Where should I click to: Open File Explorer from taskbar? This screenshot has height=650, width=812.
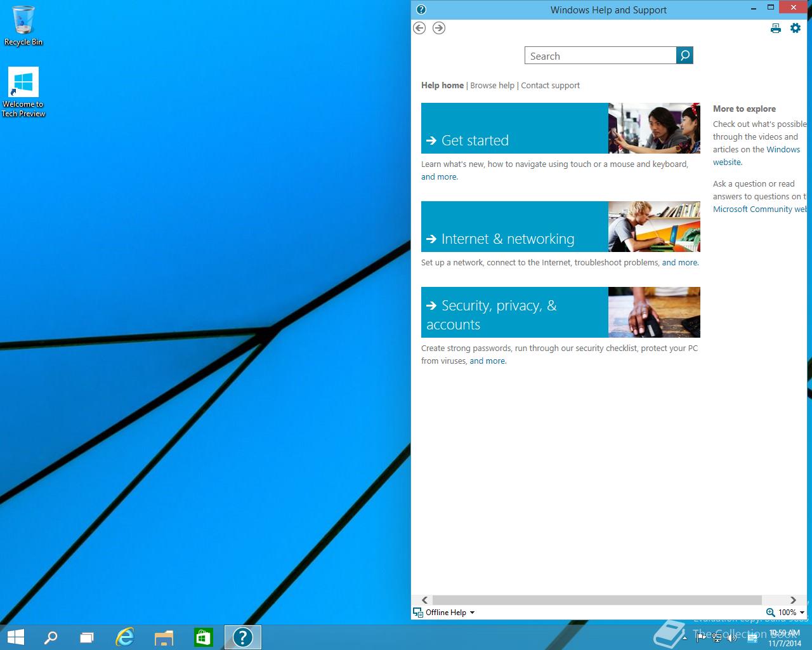pyautogui.click(x=164, y=637)
